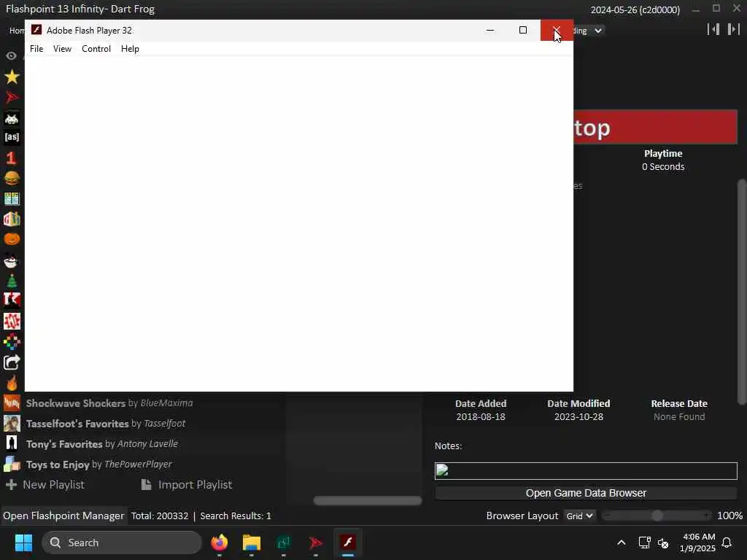Select the coffee cup playlist icon
The width and height of the screenshot is (747, 560).
[x=12, y=260]
